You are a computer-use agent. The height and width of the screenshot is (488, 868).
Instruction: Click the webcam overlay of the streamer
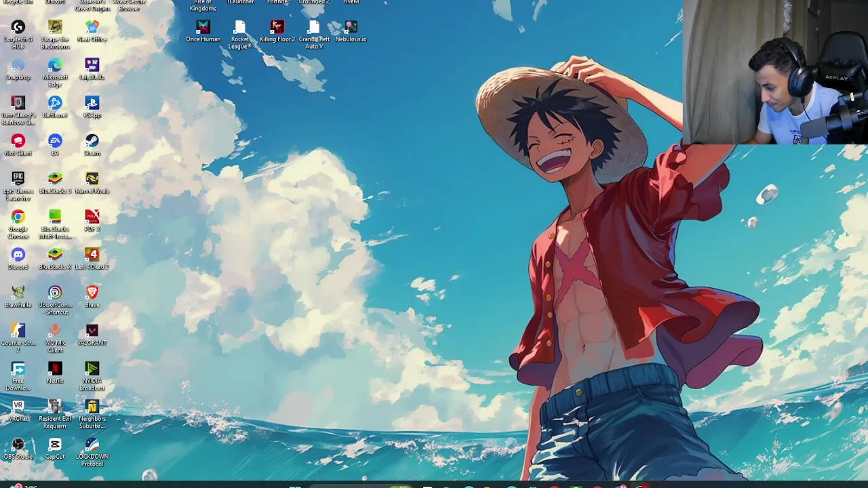click(x=775, y=72)
